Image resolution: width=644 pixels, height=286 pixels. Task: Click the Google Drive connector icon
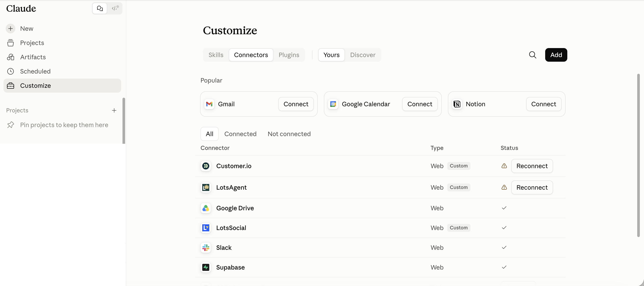pyautogui.click(x=206, y=208)
